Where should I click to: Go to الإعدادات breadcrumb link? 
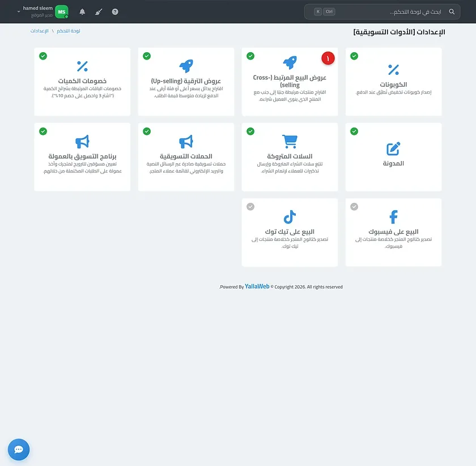tap(40, 31)
